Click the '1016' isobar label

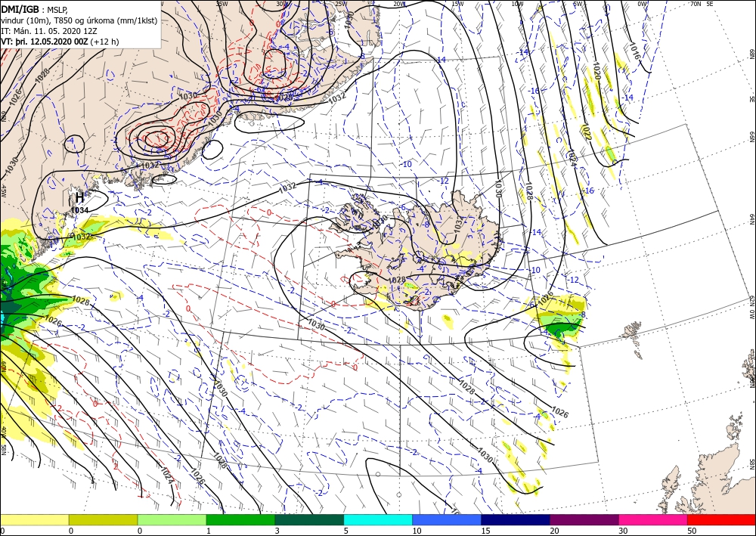coord(634,51)
